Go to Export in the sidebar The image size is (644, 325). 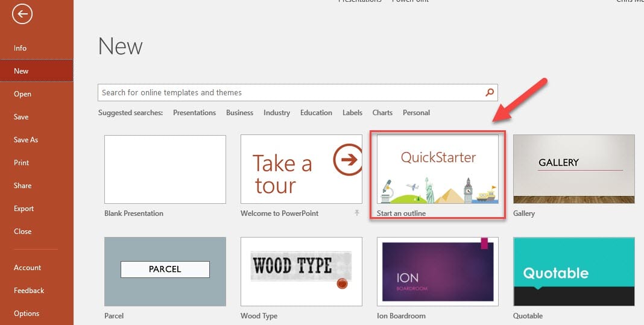tap(24, 209)
